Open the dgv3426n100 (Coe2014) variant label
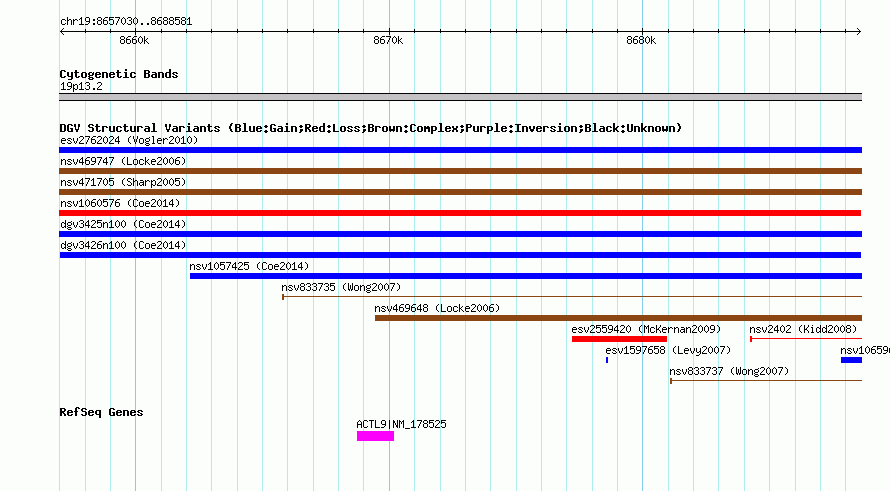890x491 pixels. 123,245
